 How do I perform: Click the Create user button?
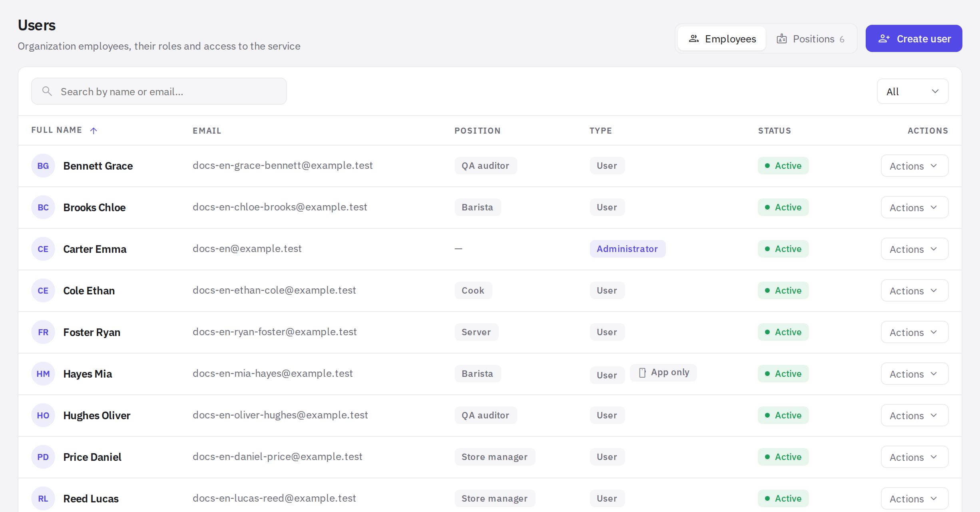tap(914, 38)
